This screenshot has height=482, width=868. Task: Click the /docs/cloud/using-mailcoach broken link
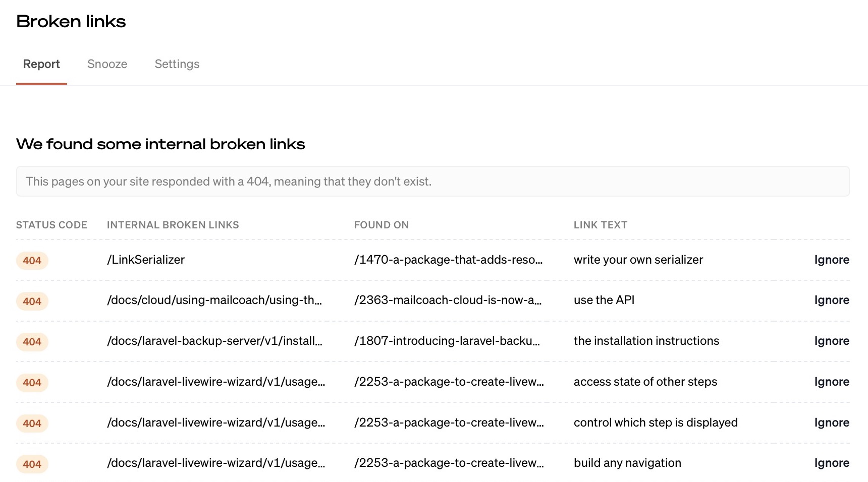coord(214,300)
